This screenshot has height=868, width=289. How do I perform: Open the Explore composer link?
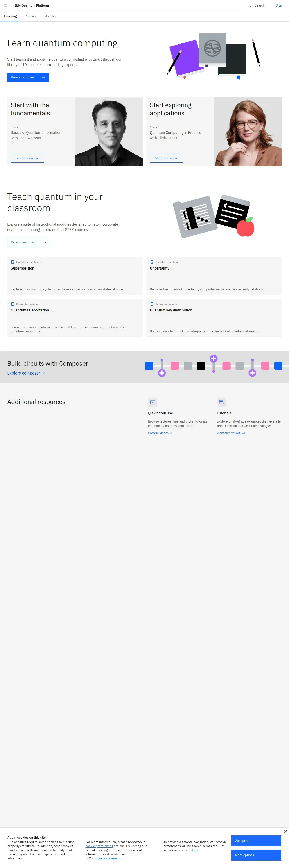pyautogui.click(x=26, y=373)
